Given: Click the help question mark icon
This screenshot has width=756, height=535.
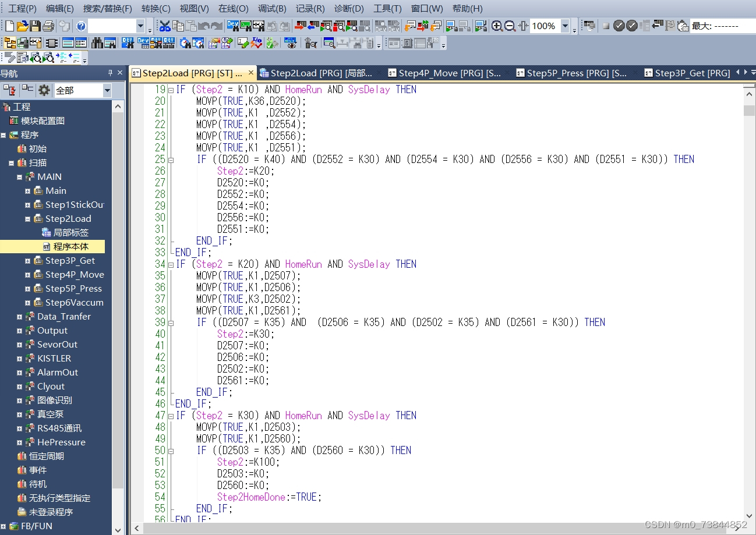Looking at the screenshot, I should [x=81, y=26].
